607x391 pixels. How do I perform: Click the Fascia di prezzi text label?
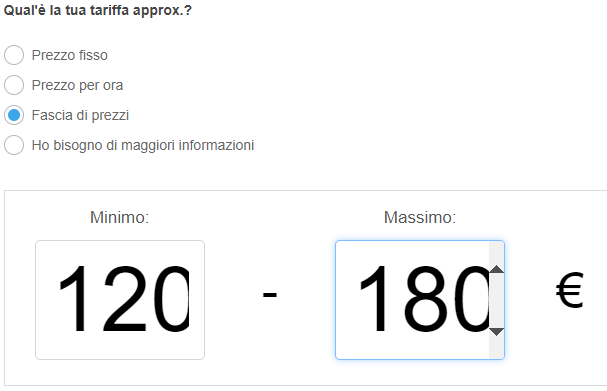pyautogui.click(x=80, y=115)
